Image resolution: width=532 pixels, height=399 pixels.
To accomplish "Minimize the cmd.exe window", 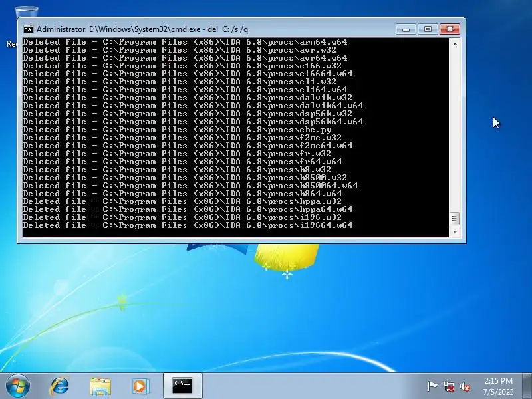I will pos(406,29).
